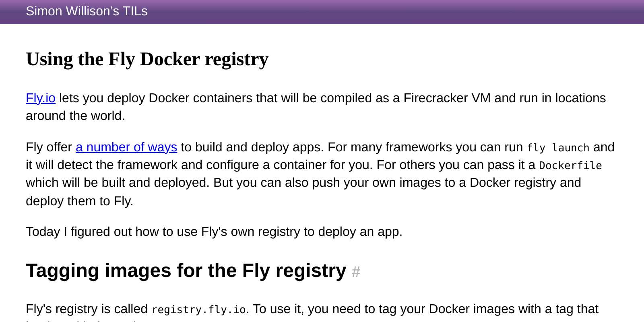Click the "Using the Fly Docker registry" title

(x=147, y=59)
